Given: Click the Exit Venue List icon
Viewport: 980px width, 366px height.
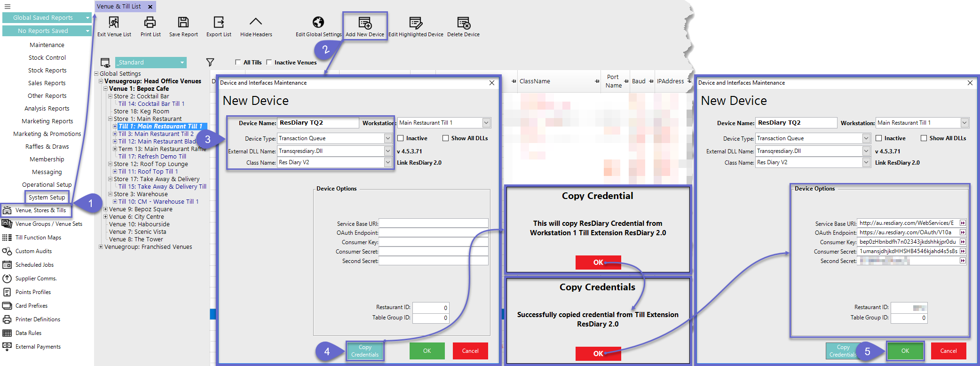Looking at the screenshot, I should pos(114,22).
